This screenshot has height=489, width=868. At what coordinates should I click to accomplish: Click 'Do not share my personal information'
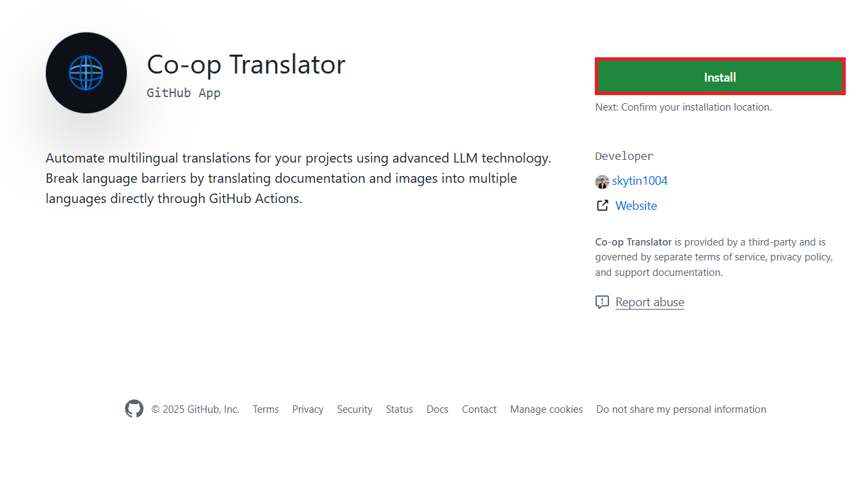pos(681,409)
